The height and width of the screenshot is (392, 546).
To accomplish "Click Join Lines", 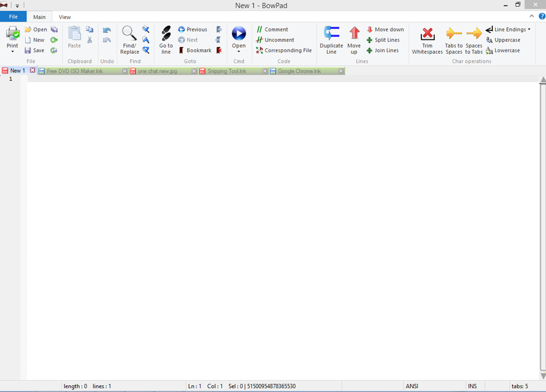I will (383, 51).
